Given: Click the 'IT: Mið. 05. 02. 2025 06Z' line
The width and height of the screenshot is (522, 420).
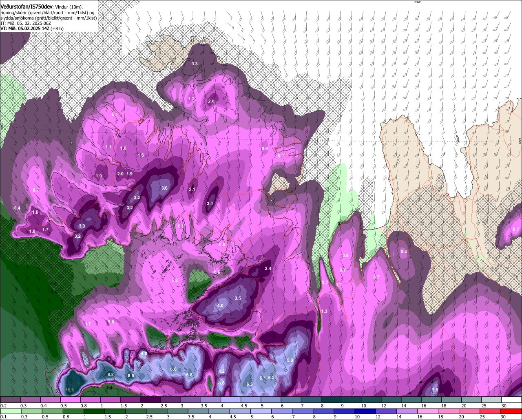Looking at the screenshot, I should coord(26,23).
